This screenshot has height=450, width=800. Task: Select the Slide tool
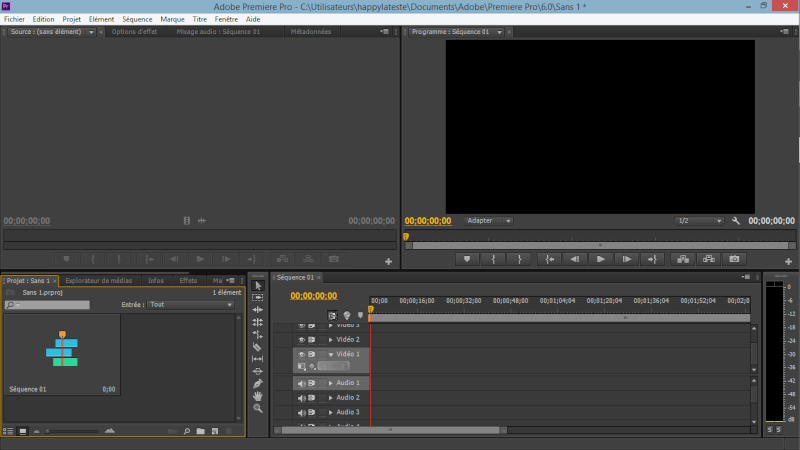click(x=258, y=371)
